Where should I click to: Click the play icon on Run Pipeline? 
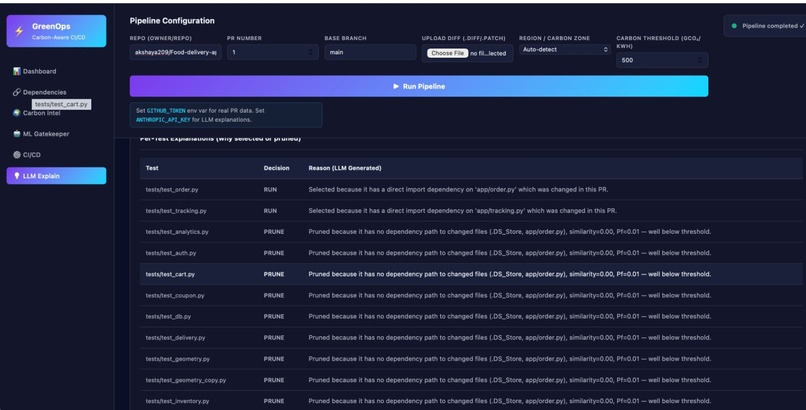click(396, 86)
